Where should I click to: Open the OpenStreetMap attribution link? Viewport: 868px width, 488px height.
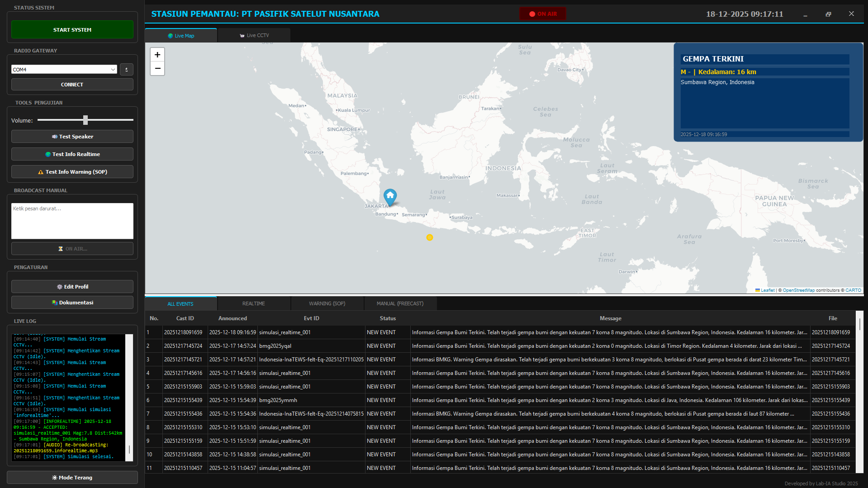pyautogui.click(x=798, y=290)
